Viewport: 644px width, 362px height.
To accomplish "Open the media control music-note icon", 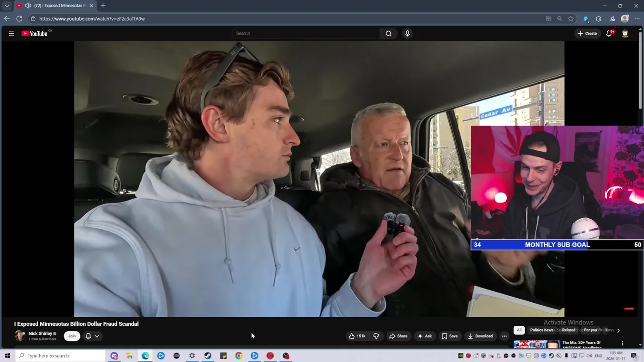I will (612, 19).
